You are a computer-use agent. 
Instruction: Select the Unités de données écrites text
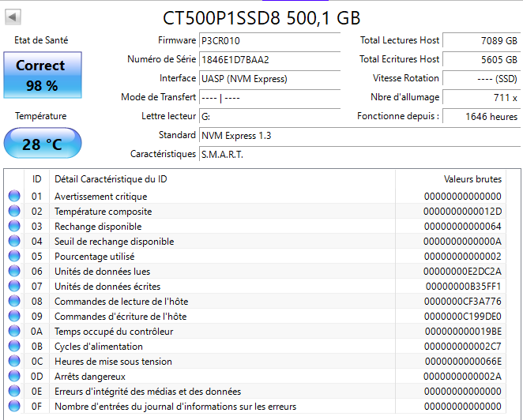(107, 287)
